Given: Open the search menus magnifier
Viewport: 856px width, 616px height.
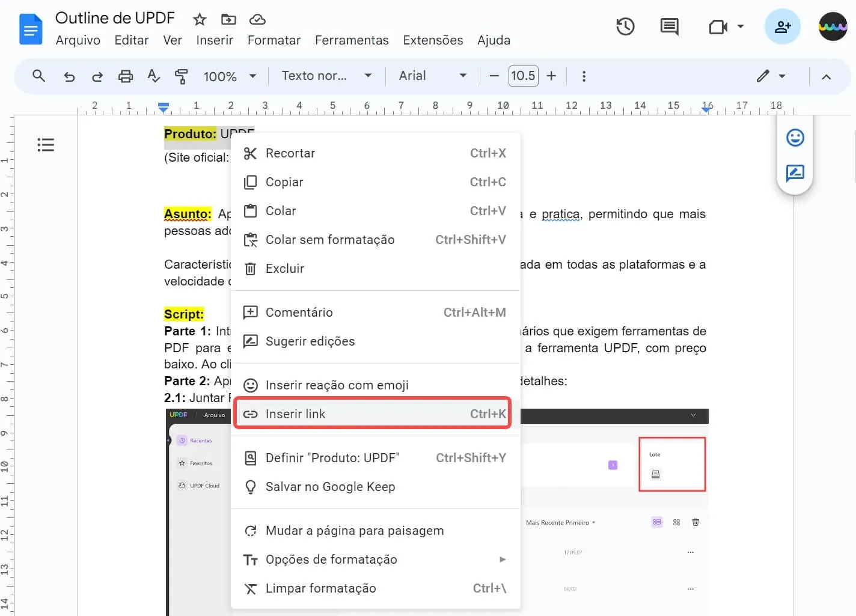Looking at the screenshot, I should pyautogui.click(x=38, y=76).
